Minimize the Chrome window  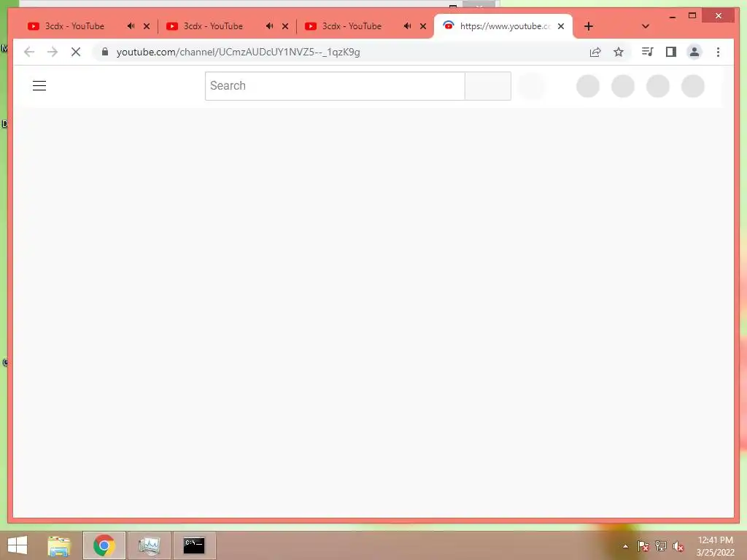point(672,16)
